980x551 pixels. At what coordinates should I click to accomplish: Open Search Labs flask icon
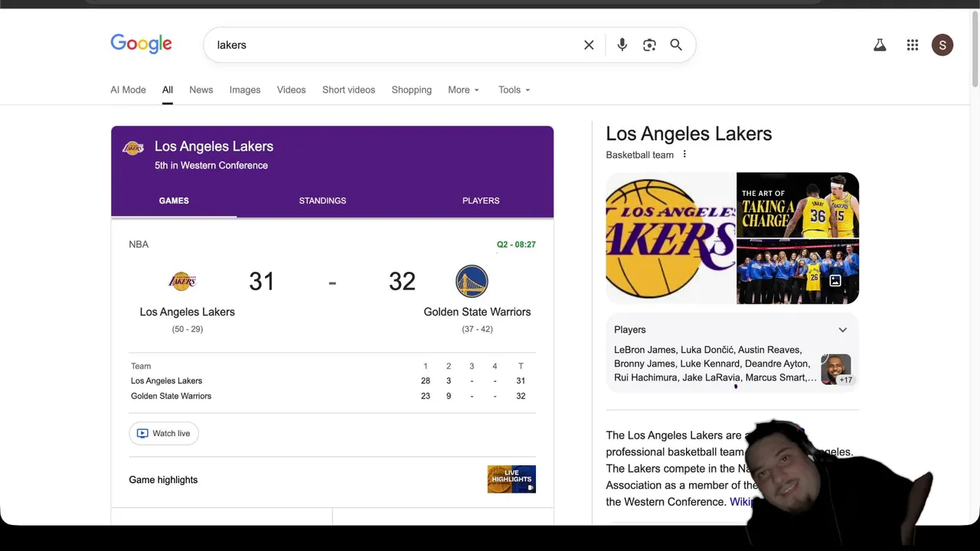880,45
